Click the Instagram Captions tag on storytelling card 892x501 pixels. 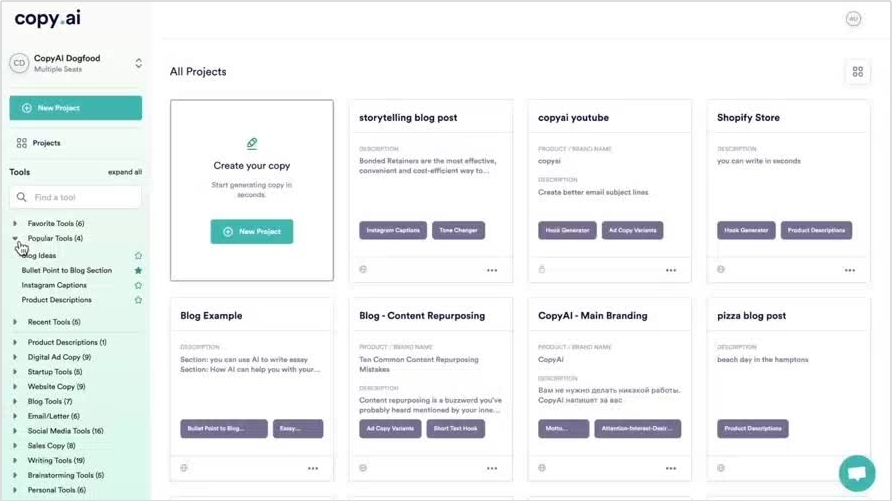pos(393,230)
